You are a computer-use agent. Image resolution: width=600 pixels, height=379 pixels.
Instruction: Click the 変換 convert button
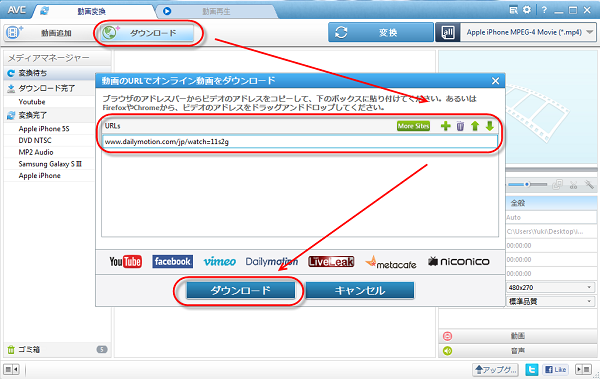click(381, 33)
